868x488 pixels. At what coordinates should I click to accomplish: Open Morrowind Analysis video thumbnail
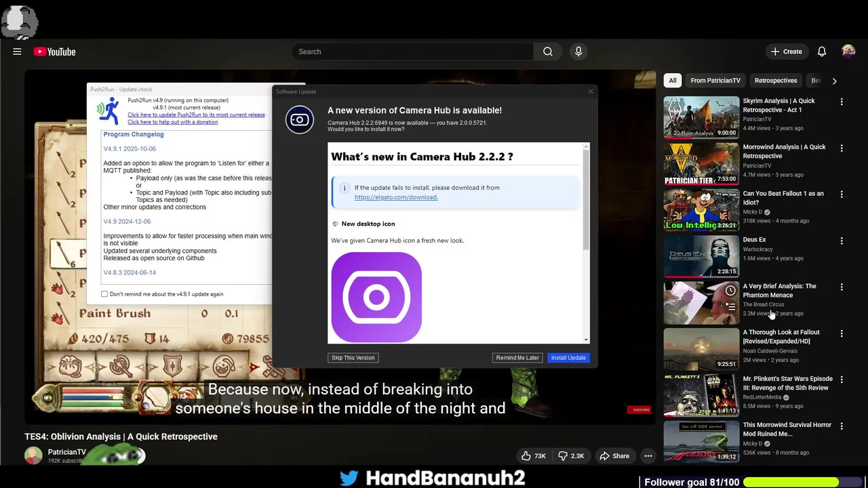(x=701, y=163)
